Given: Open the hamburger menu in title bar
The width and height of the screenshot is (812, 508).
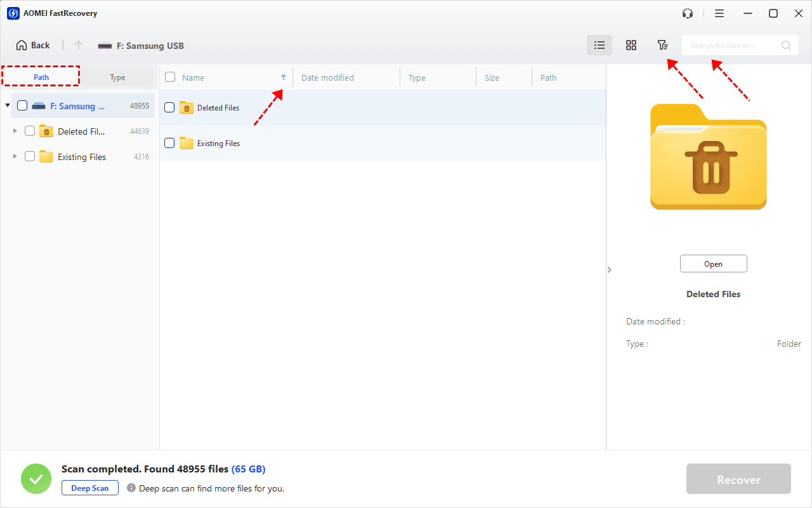Looking at the screenshot, I should [719, 13].
